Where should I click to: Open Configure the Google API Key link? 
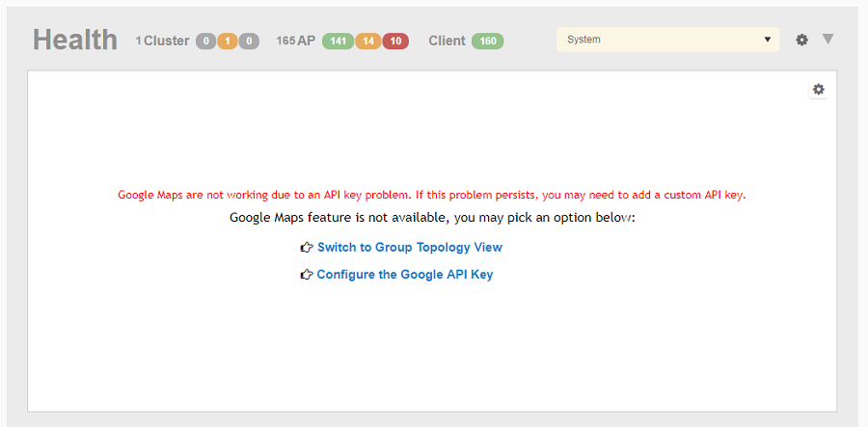click(x=404, y=275)
